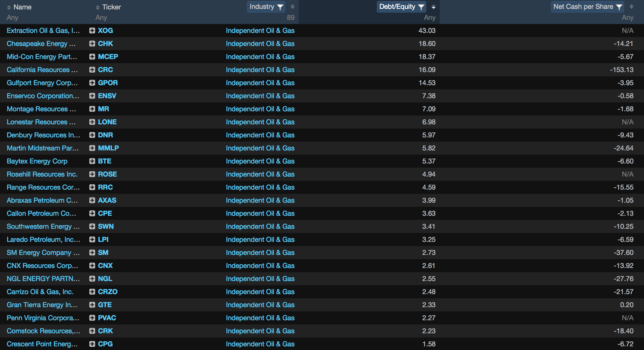This screenshot has height=350, width=644.
Task: Open the SWN ticker link
Action: tap(106, 226)
